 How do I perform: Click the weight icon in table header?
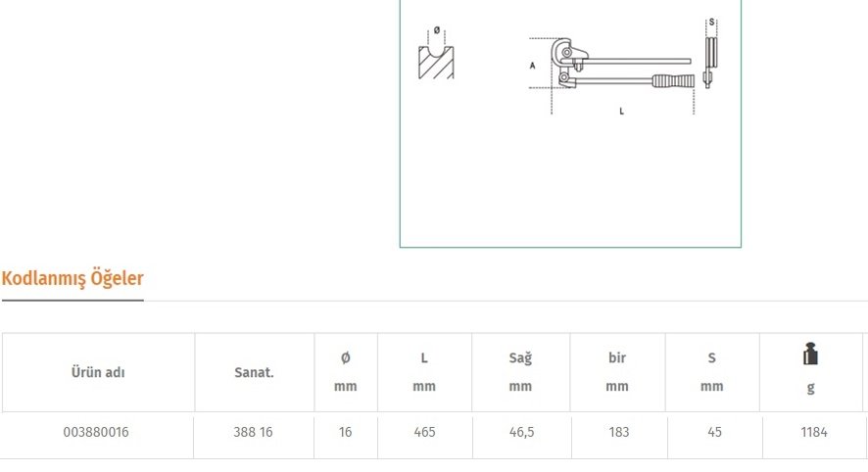810,354
